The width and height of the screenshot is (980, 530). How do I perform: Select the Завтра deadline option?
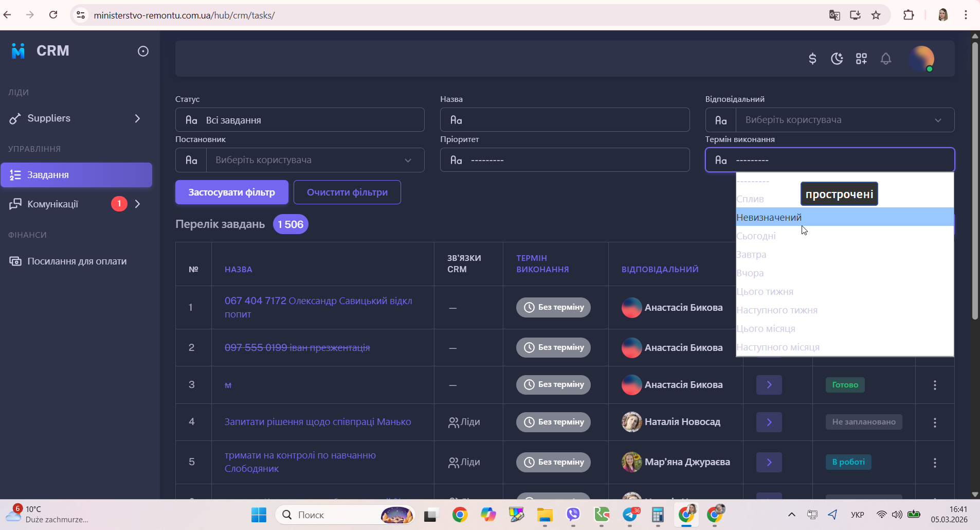pos(845,254)
